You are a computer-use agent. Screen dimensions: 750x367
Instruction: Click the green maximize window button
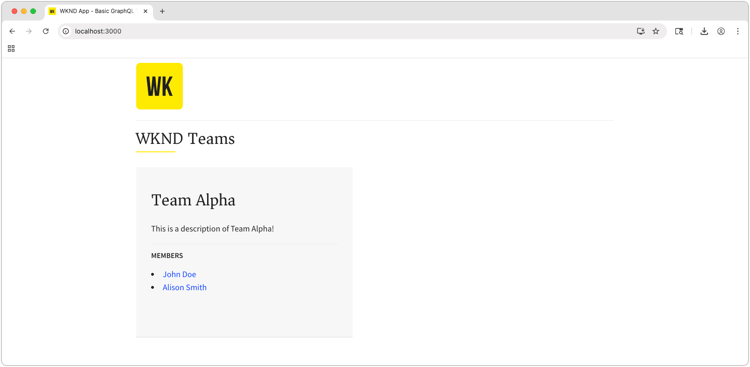[33, 11]
